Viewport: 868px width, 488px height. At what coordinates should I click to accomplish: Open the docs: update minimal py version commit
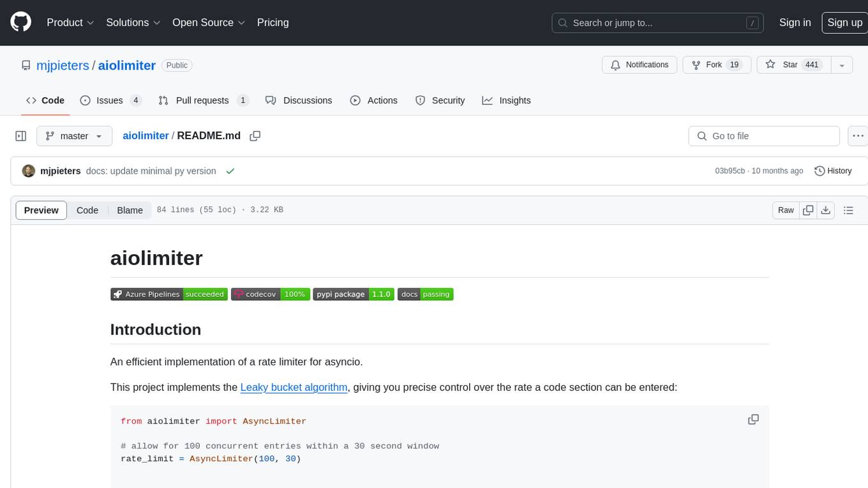[x=151, y=171]
